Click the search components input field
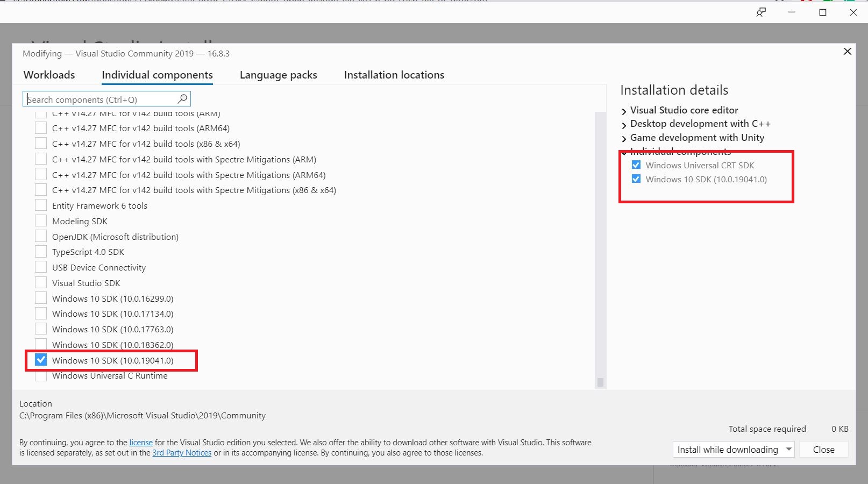Screen dimensions: 868x484 click(x=97, y=99)
